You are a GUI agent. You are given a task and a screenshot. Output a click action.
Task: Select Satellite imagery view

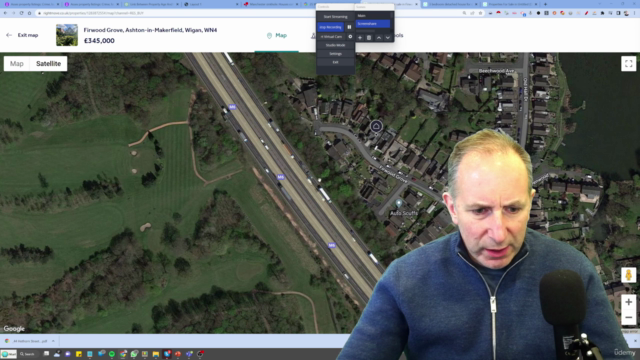coord(48,64)
